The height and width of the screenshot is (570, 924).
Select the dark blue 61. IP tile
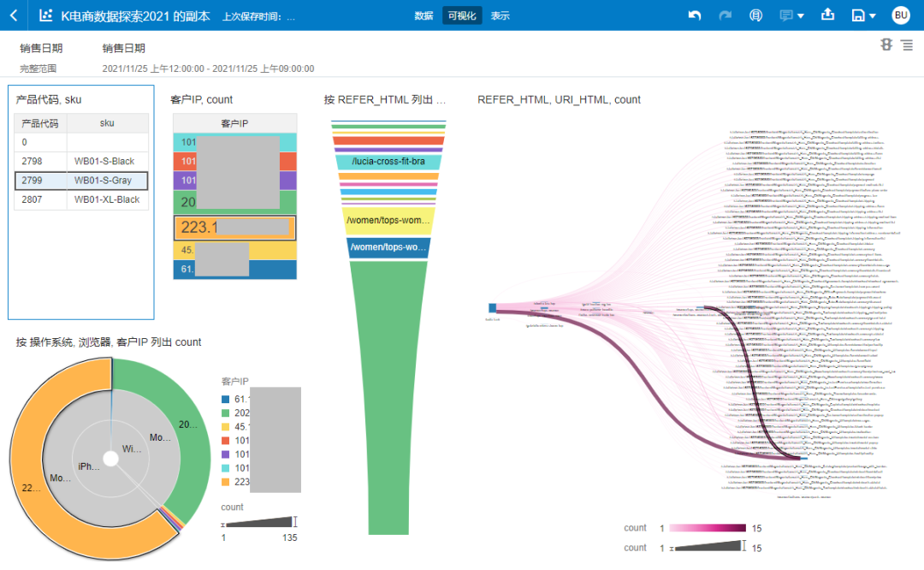pyautogui.click(x=234, y=270)
